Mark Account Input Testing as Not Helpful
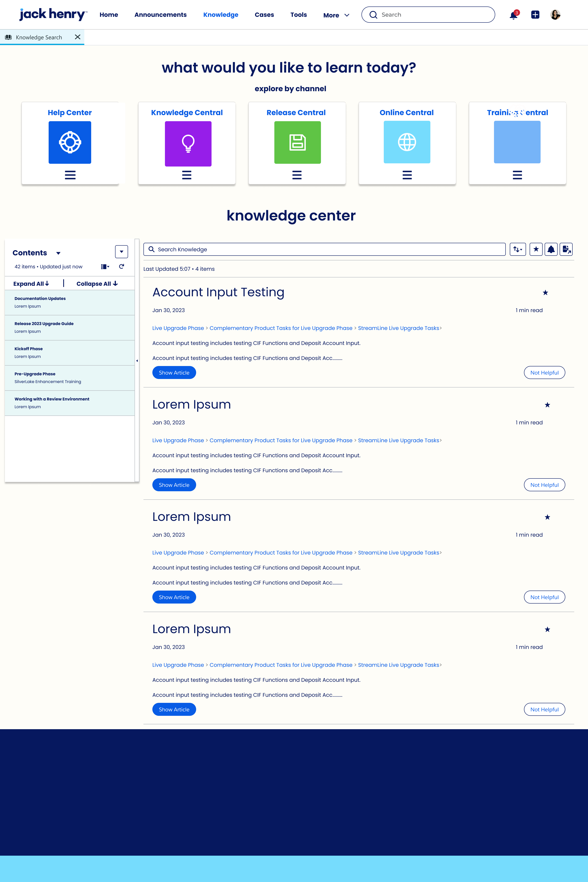The width and height of the screenshot is (588, 882). pyautogui.click(x=544, y=373)
